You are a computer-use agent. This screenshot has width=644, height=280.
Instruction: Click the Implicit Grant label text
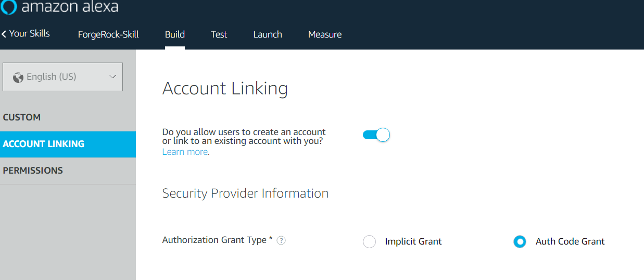pyautogui.click(x=413, y=241)
